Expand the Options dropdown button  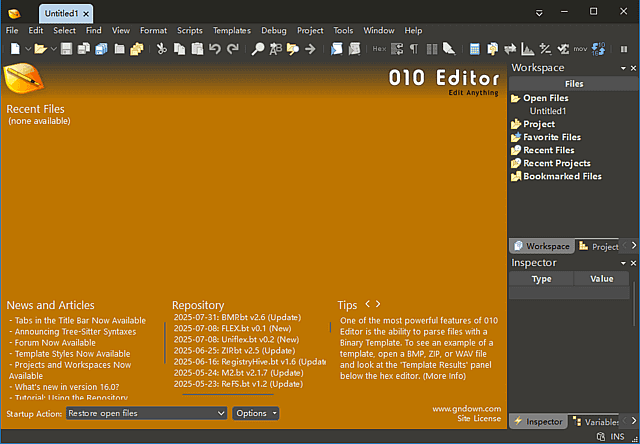[255, 413]
